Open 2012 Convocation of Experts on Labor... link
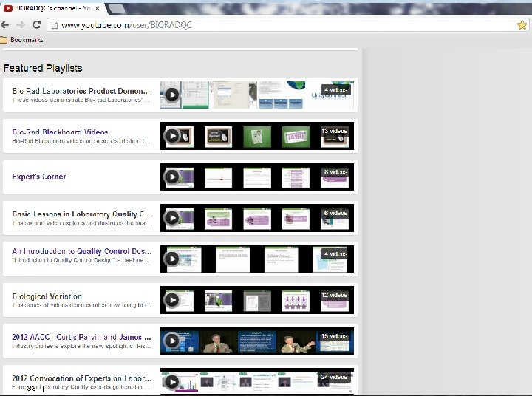Screen dimensions: 532x399 tap(82, 378)
